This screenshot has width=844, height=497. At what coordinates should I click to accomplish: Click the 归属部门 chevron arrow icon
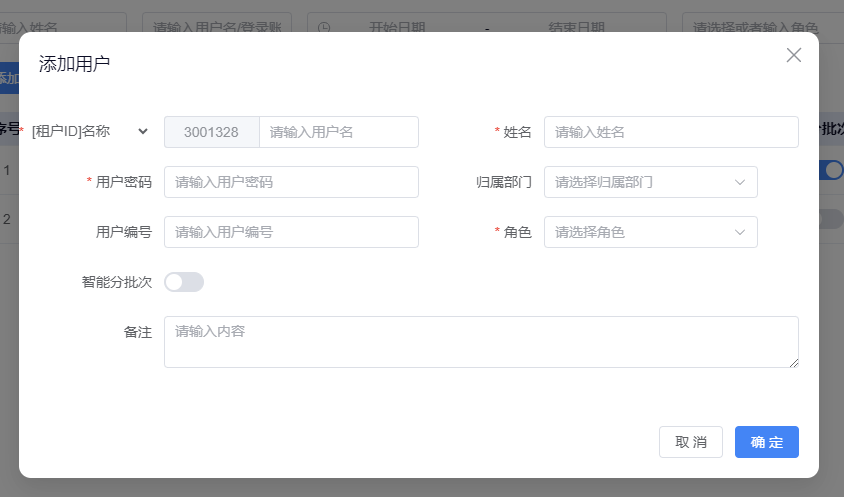(740, 182)
